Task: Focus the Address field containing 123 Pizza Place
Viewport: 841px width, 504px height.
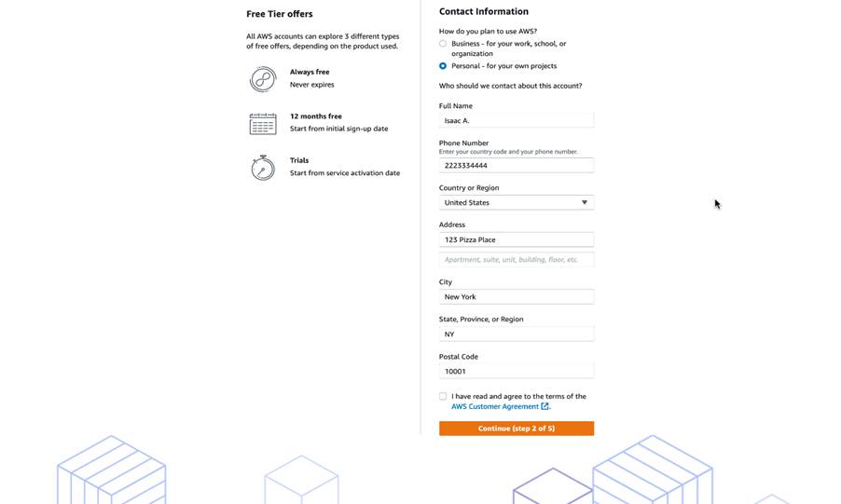Action: [x=516, y=239]
